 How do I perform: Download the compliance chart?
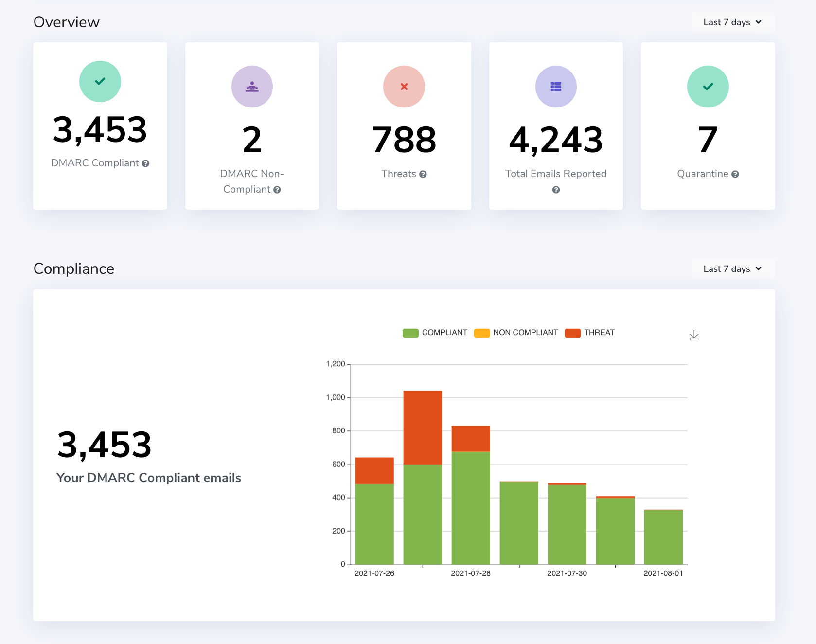coord(694,336)
